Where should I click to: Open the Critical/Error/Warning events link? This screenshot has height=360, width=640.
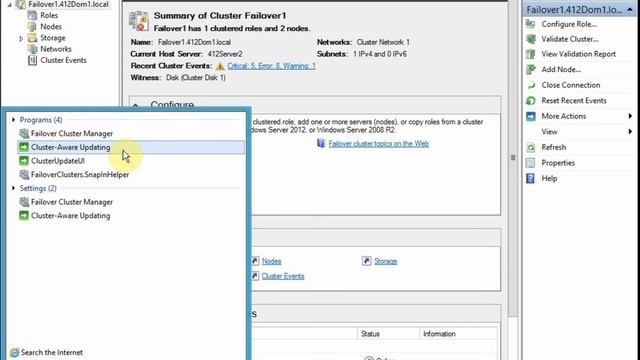point(271,66)
